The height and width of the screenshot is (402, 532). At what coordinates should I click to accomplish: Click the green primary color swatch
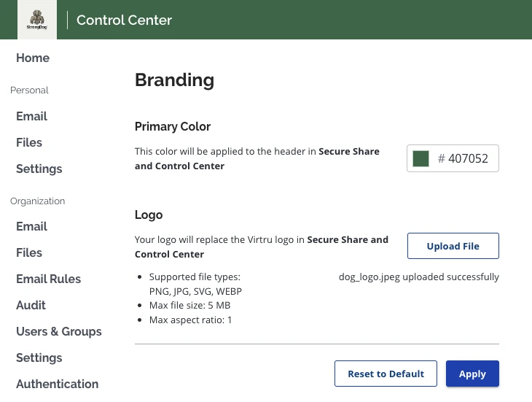pos(420,159)
